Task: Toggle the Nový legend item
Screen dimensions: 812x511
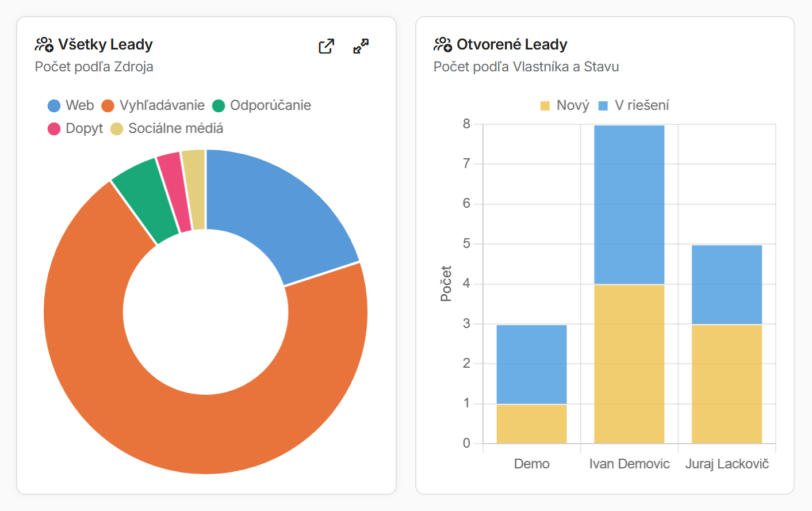Action: click(565, 105)
